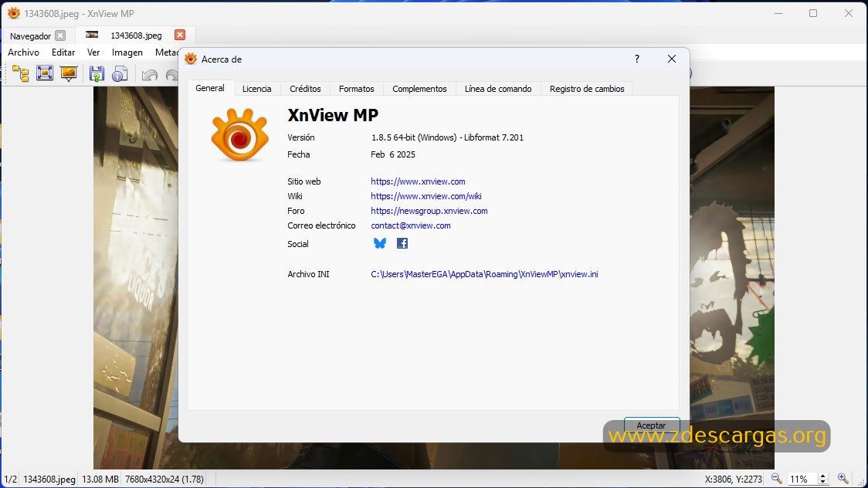
Task: Open the newsgroup.xnview.com forum link
Action: pyautogui.click(x=429, y=211)
